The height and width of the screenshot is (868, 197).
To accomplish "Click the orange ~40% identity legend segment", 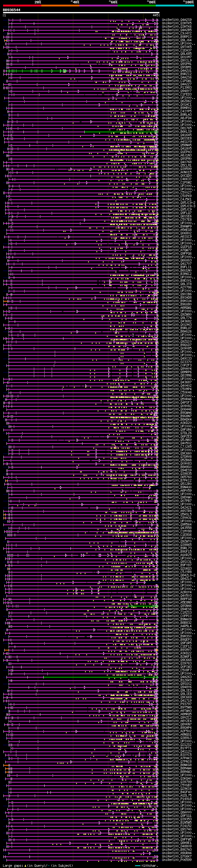I will pos(60,6).
